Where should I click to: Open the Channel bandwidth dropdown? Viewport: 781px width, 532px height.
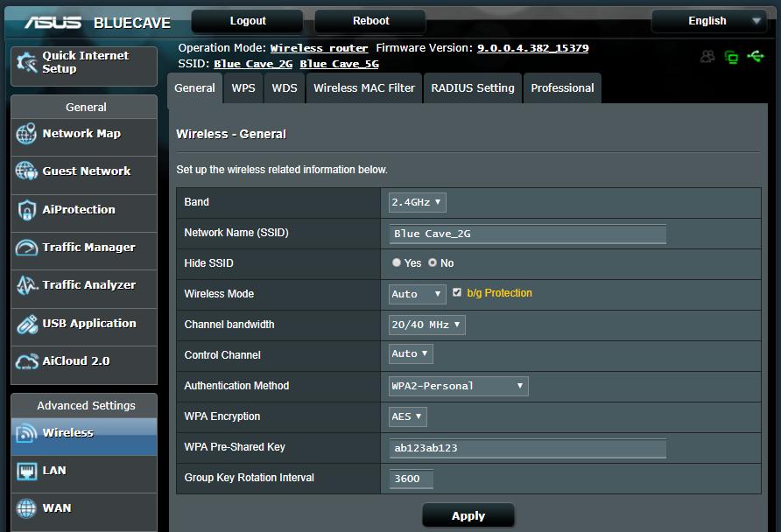click(427, 325)
